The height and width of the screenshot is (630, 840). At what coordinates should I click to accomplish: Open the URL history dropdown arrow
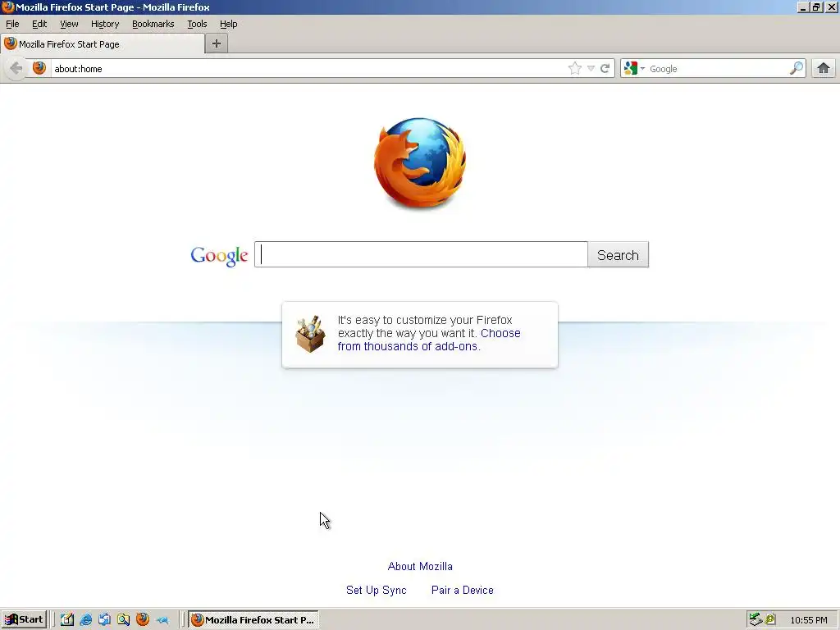pos(591,68)
